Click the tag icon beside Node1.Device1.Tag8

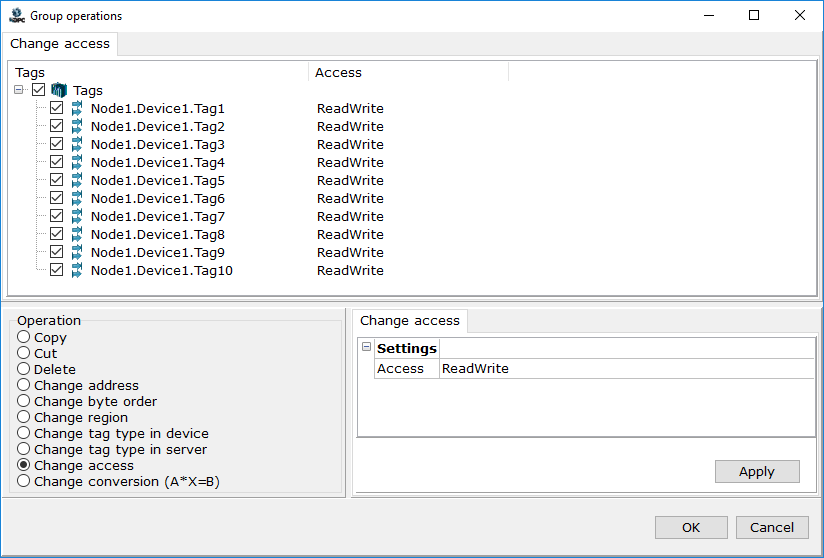(77, 234)
